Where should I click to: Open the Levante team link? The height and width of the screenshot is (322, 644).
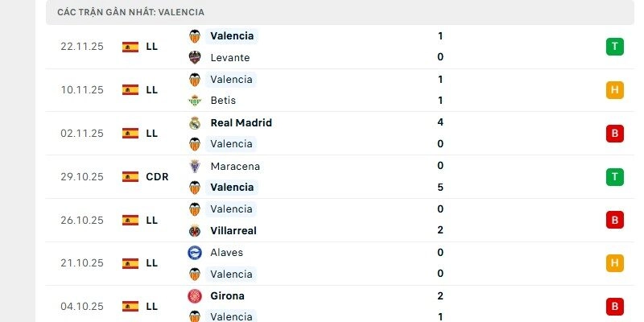pos(229,58)
